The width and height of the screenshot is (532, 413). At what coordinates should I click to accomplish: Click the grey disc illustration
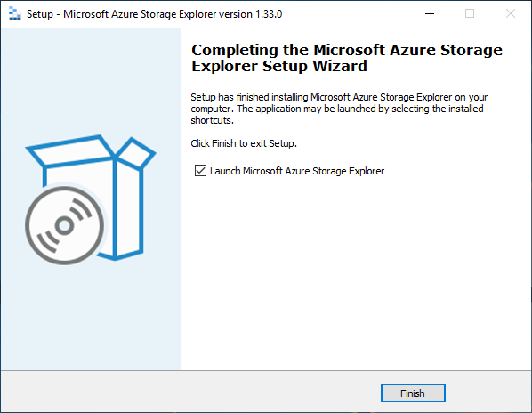click(x=64, y=225)
